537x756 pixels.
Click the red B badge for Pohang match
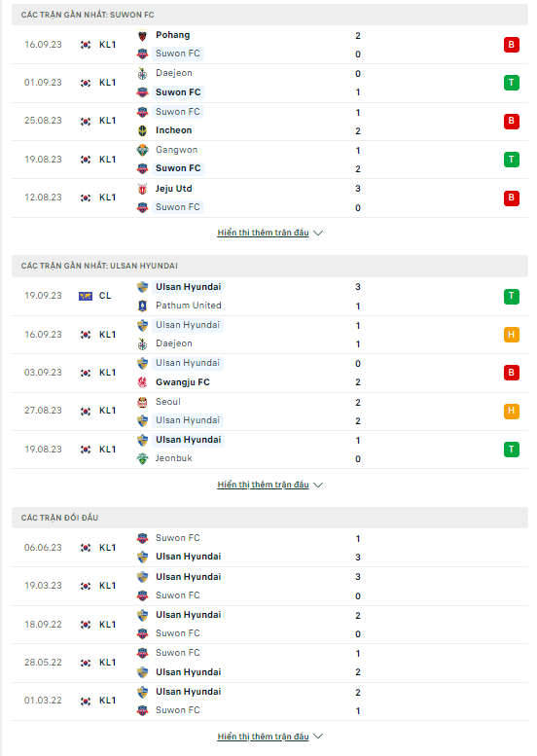point(512,45)
